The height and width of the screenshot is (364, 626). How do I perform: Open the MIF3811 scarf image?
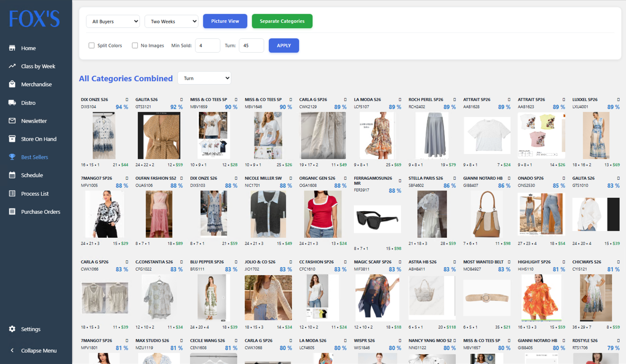[377, 298]
